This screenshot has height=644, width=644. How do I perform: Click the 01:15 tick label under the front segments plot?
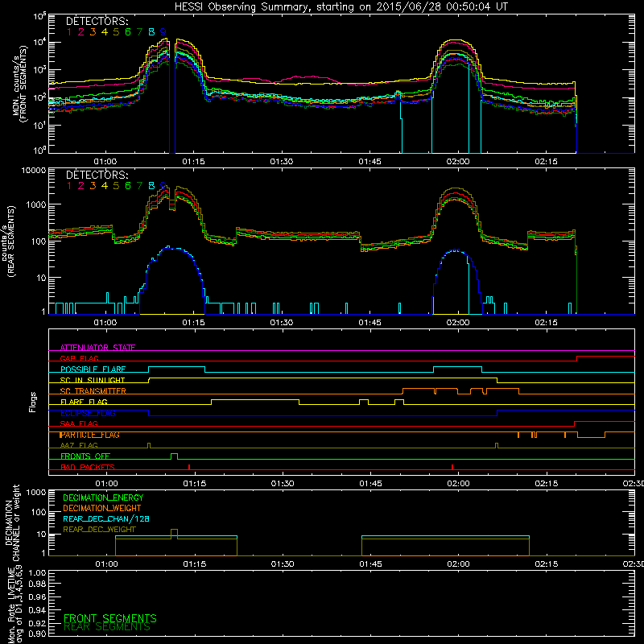click(x=193, y=162)
